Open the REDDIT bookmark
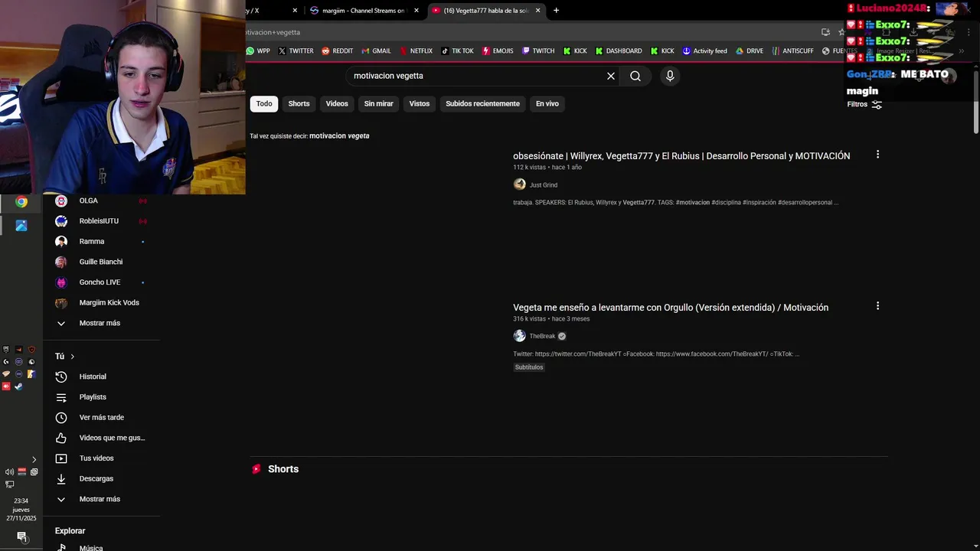980x551 pixels. pos(338,51)
